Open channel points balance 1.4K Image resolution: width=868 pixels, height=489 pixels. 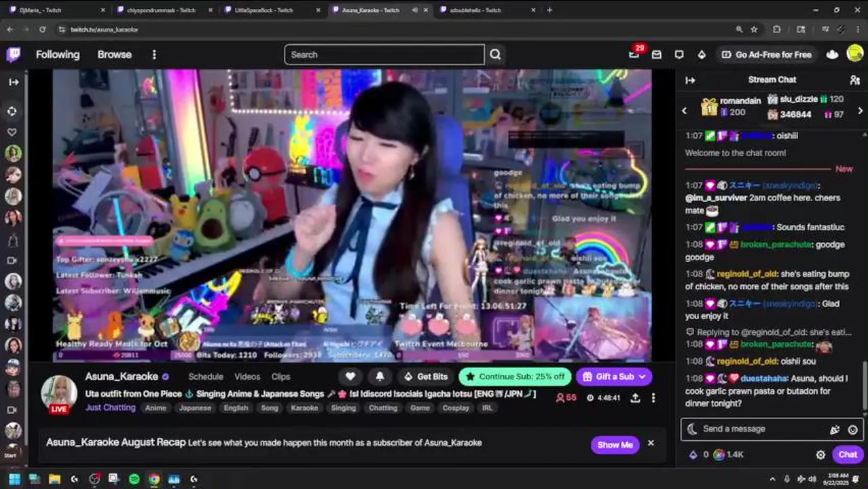(x=729, y=454)
